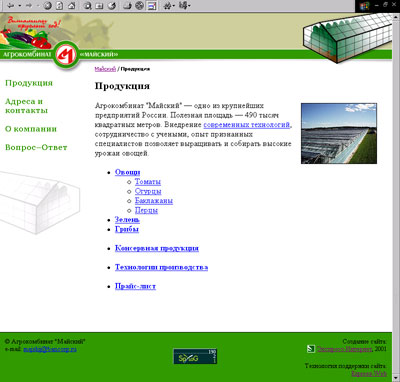Viewport: 400px width, 382px height.
Task: Follow the Экспресс-Интернет footer link
Action: tap(344, 349)
